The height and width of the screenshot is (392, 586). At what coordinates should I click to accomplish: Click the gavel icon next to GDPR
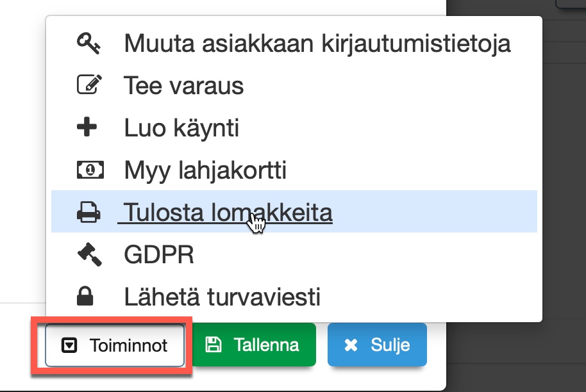pyautogui.click(x=88, y=255)
